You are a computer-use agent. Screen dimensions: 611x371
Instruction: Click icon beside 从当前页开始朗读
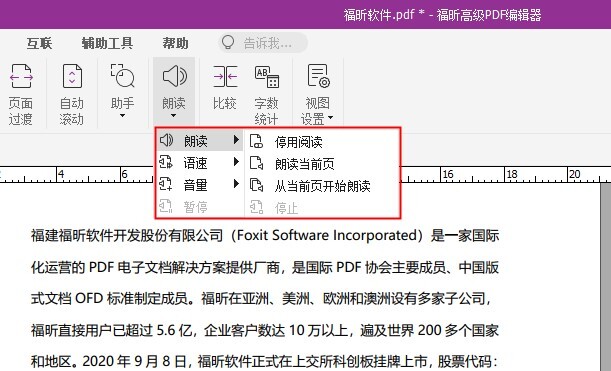pos(256,185)
